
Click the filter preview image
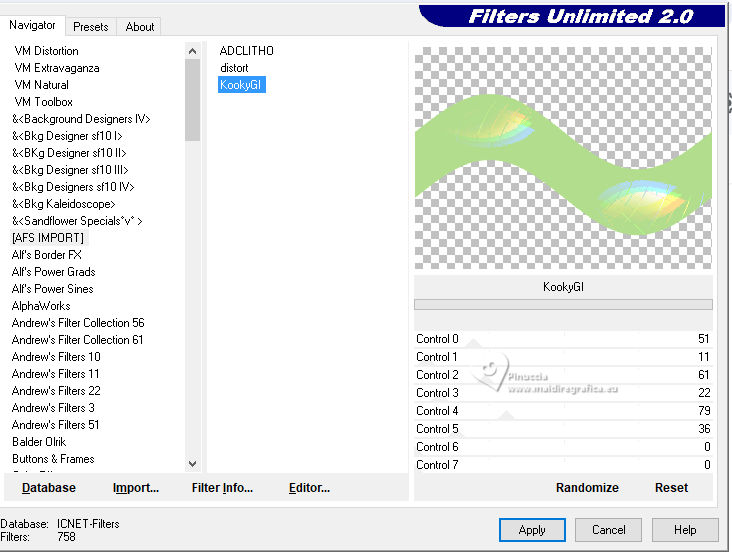563,157
